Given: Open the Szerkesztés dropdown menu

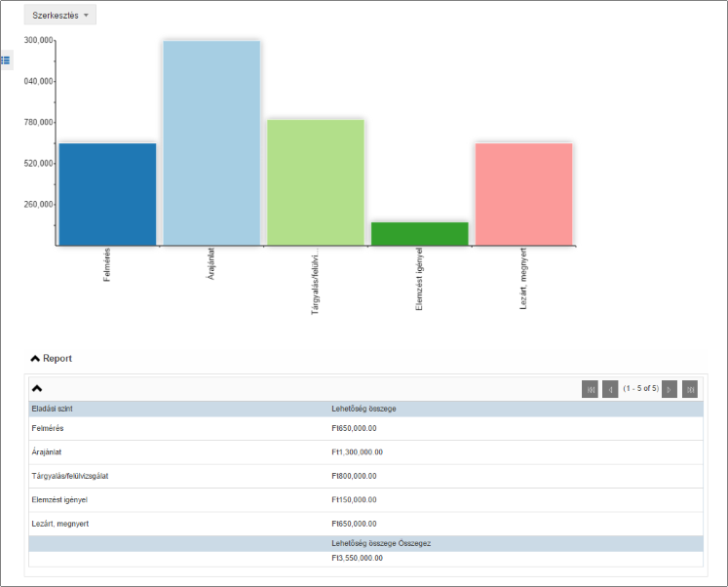Looking at the screenshot, I should coord(59,16).
